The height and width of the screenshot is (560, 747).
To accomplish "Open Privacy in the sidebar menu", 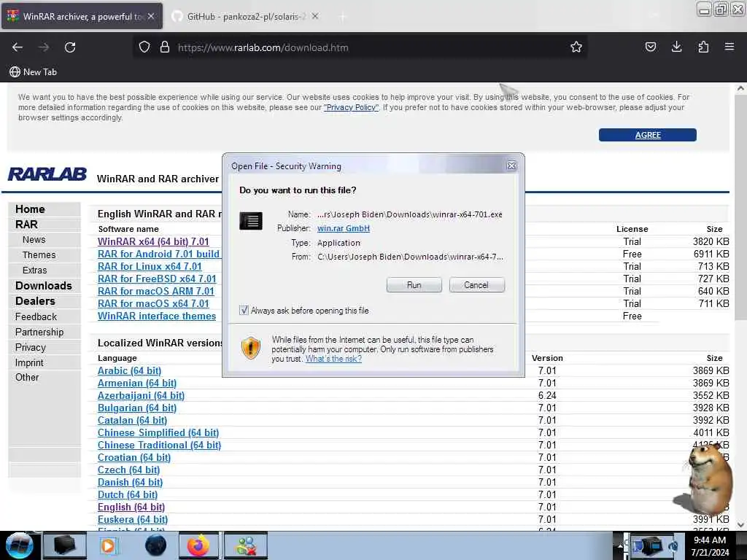I will point(31,347).
